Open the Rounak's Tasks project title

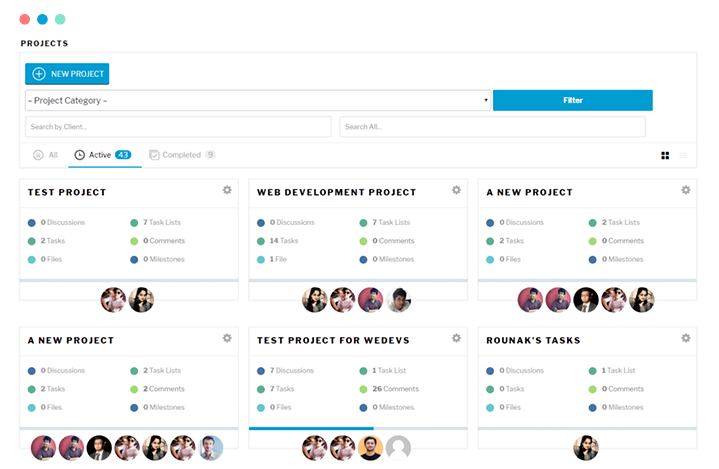533,341
